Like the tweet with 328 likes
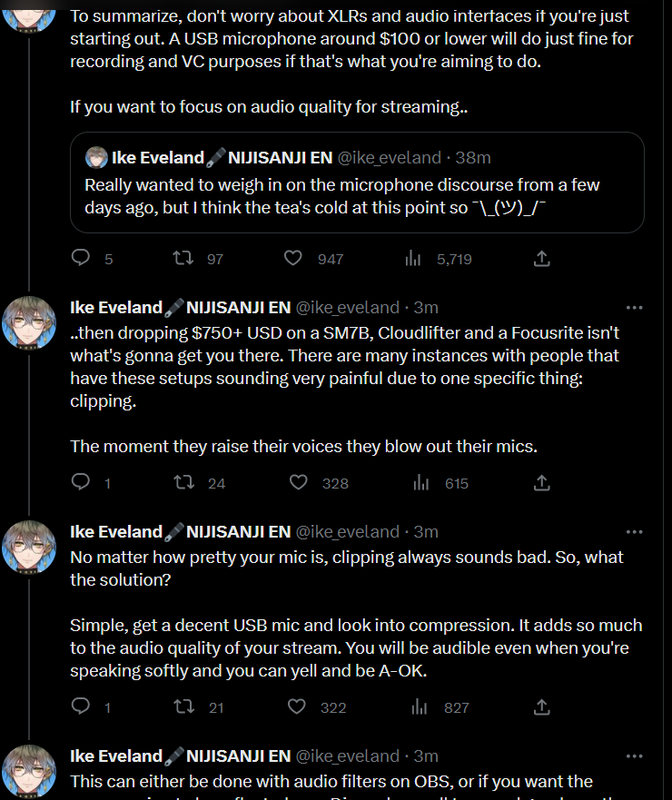Viewport: 672px width, 800px height. click(x=299, y=483)
